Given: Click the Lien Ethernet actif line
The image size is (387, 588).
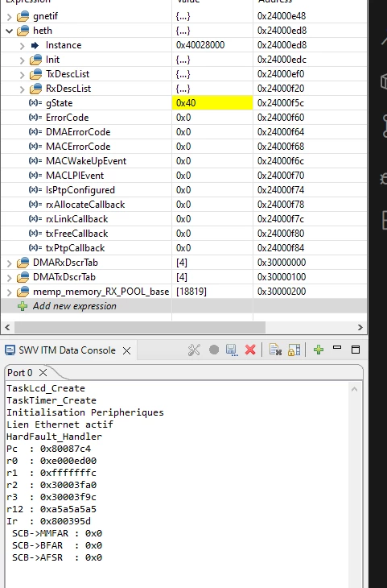Looking at the screenshot, I should (60, 424).
